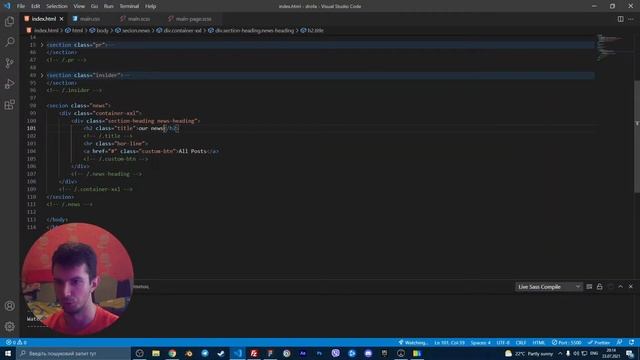Toggle output panel scroll lock

600,287
